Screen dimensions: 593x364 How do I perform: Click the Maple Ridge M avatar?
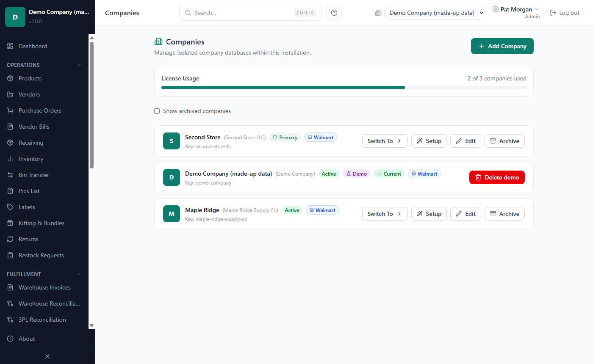tap(172, 214)
